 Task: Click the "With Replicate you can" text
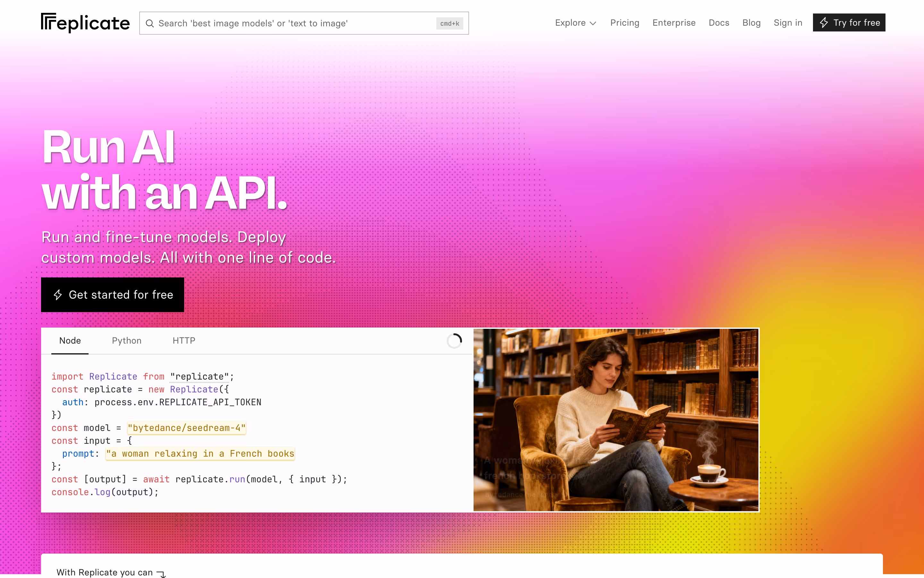(x=104, y=572)
